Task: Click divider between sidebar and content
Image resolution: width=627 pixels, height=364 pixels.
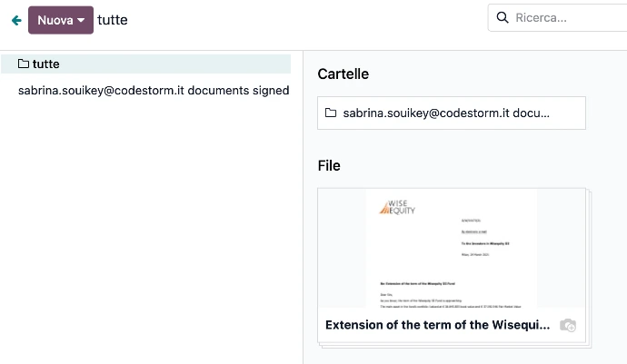Action: [303, 207]
